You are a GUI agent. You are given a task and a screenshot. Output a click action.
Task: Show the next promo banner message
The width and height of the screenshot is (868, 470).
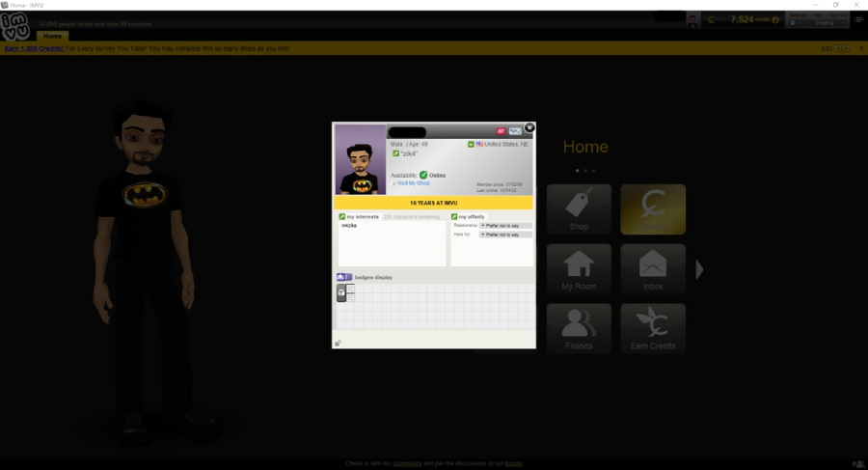(x=846, y=49)
